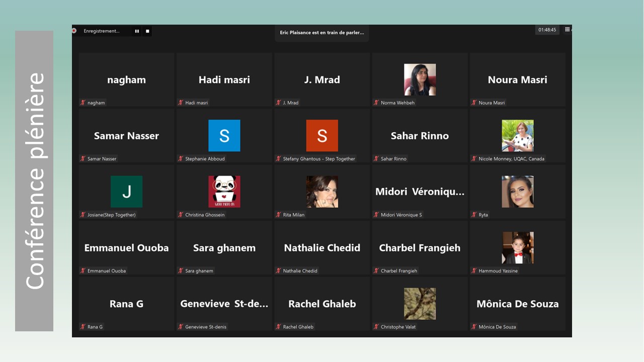
Task: Click muted mic icon beside Mônica De Souza
Action: pyautogui.click(x=474, y=327)
